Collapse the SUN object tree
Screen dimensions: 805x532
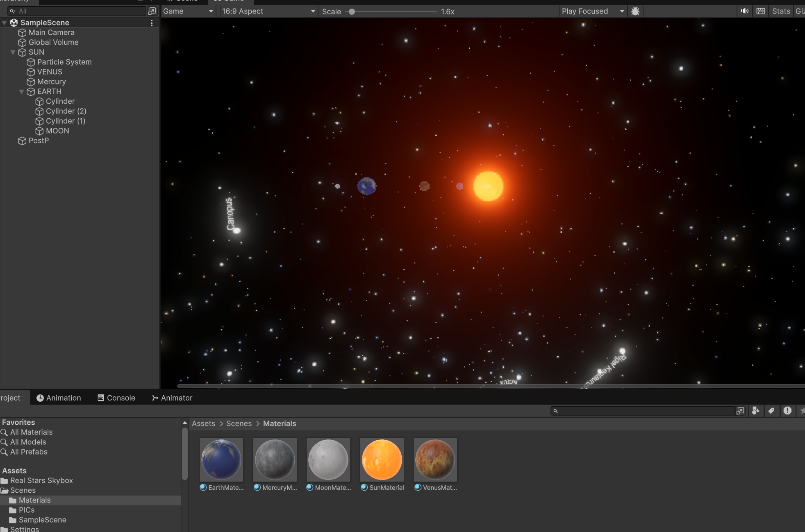point(13,52)
